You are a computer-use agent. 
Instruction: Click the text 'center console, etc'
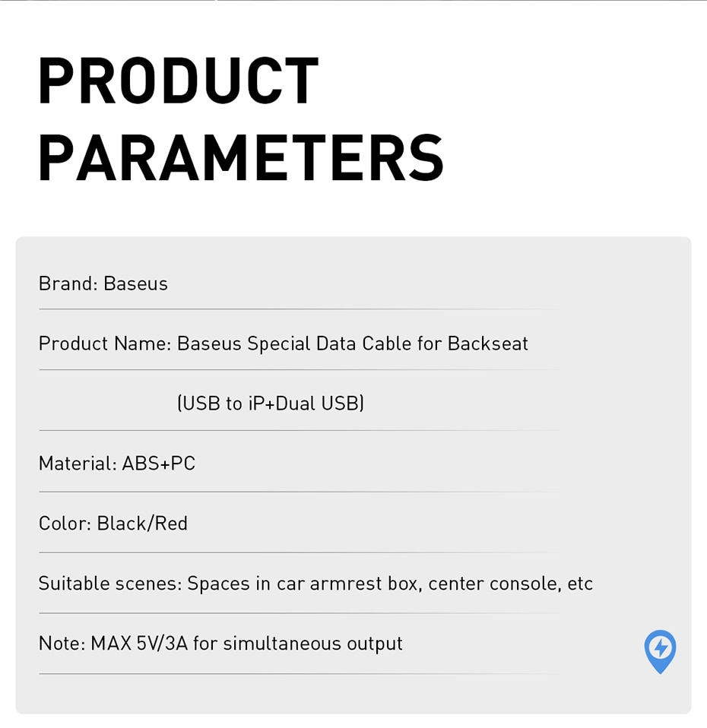(511, 584)
